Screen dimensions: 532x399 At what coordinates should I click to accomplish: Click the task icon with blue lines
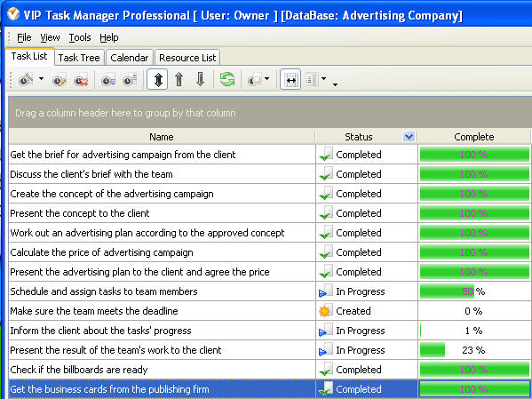pyautogui.click(x=108, y=80)
